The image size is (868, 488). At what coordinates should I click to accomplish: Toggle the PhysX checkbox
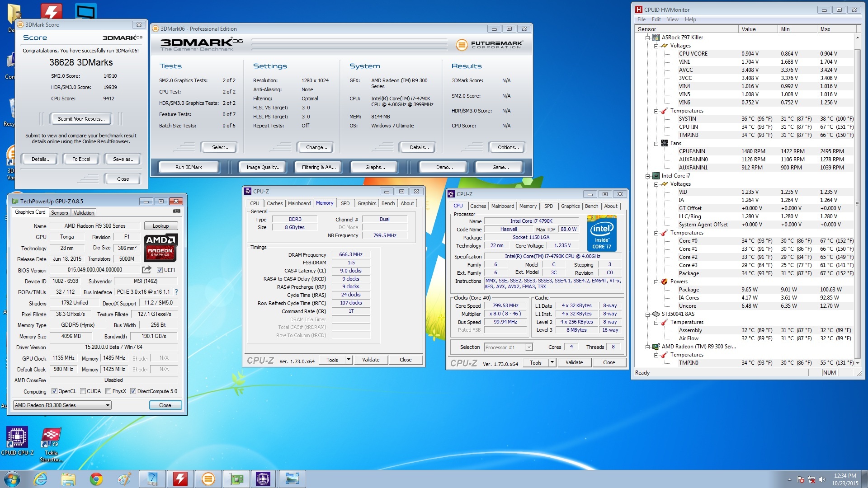108,391
